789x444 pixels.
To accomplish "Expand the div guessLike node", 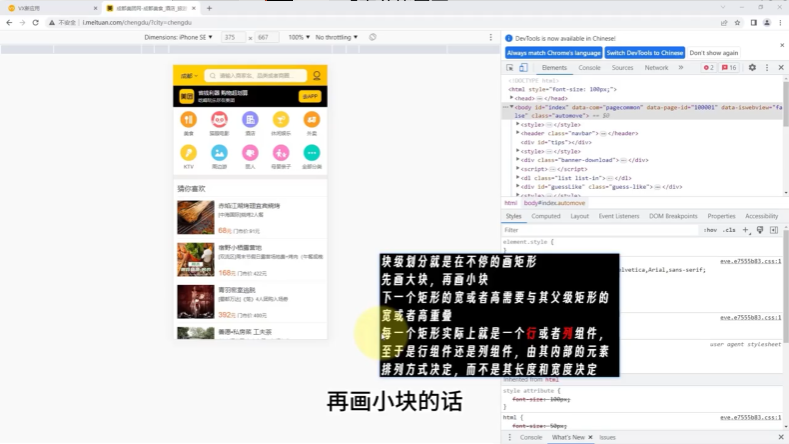I will tap(518, 187).
